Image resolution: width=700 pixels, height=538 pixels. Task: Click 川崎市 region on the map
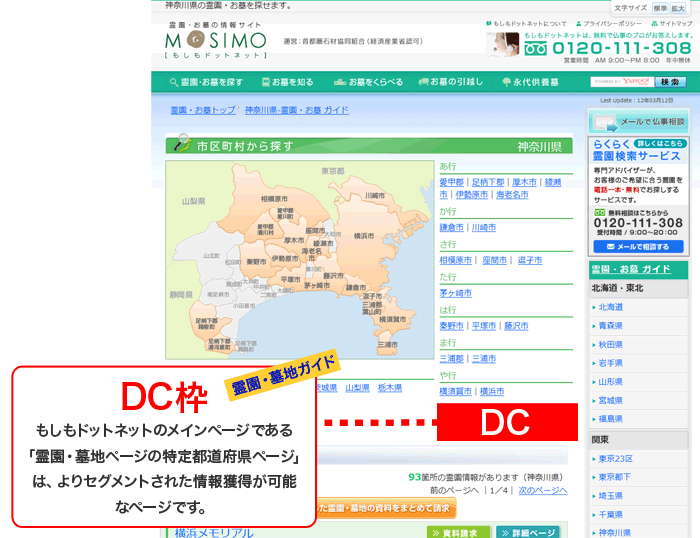coord(375,196)
